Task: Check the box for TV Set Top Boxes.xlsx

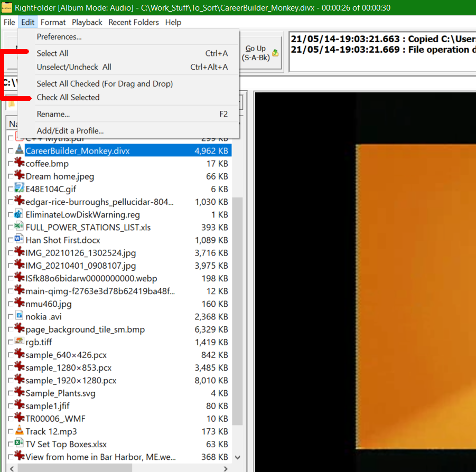Action: 11,444
